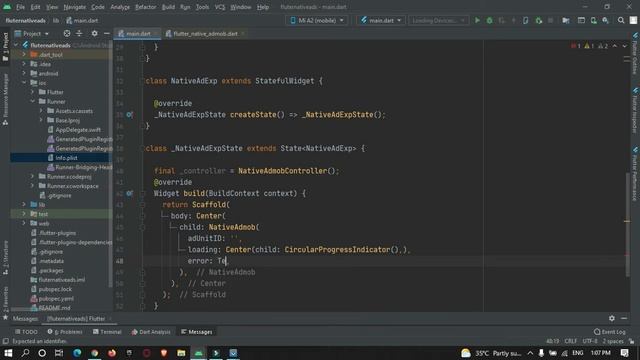The image size is (640, 360).
Task: Open the Project tool window sidebar button
Action: [x=5, y=46]
